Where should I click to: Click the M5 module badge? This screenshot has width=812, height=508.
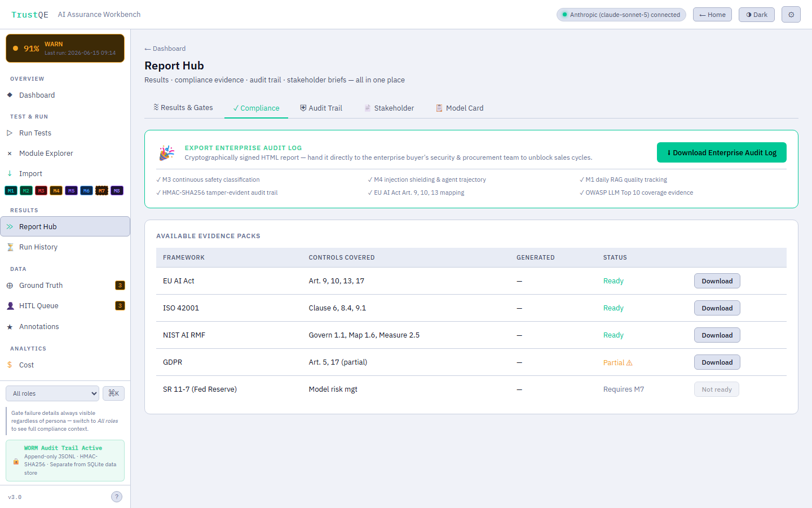click(x=71, y=191)
